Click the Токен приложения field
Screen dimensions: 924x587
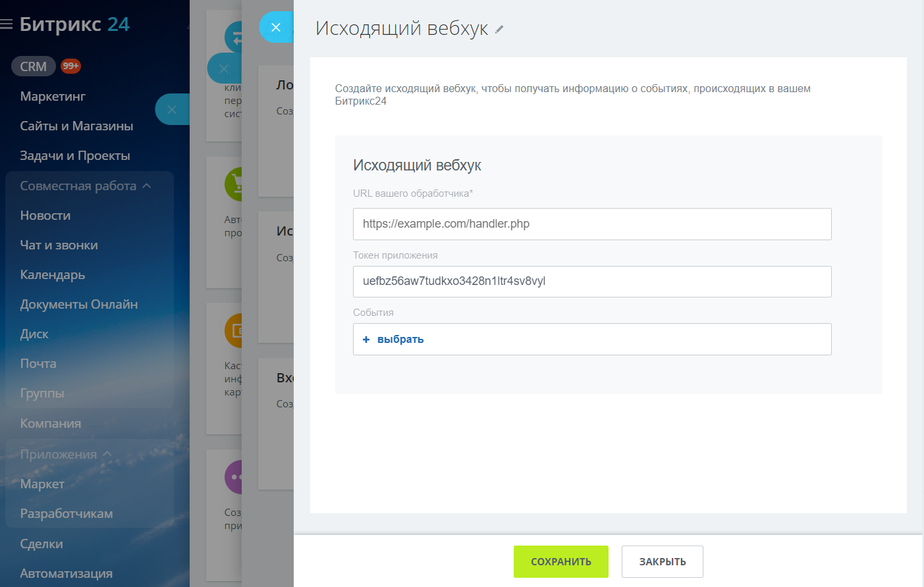(x=592, y=282)
